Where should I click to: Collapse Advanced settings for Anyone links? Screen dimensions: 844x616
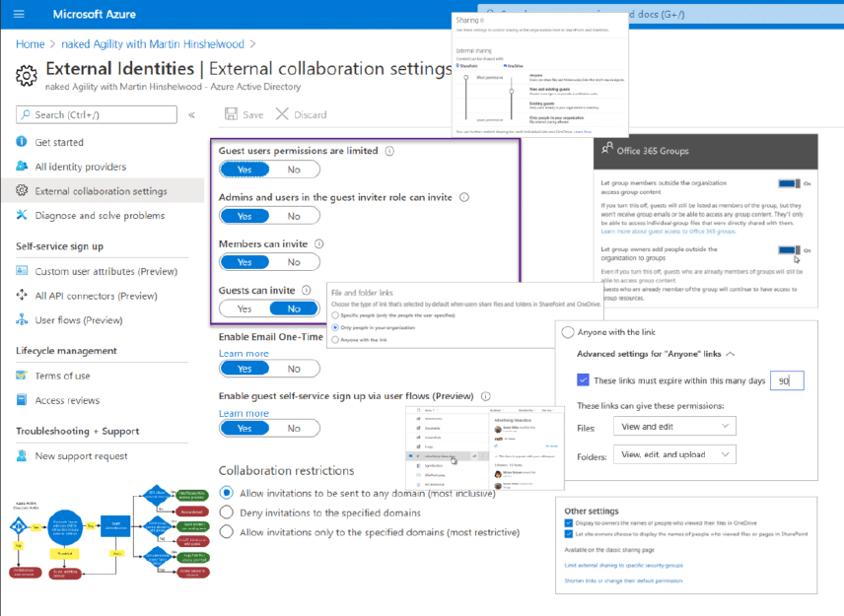click(731, 354)
